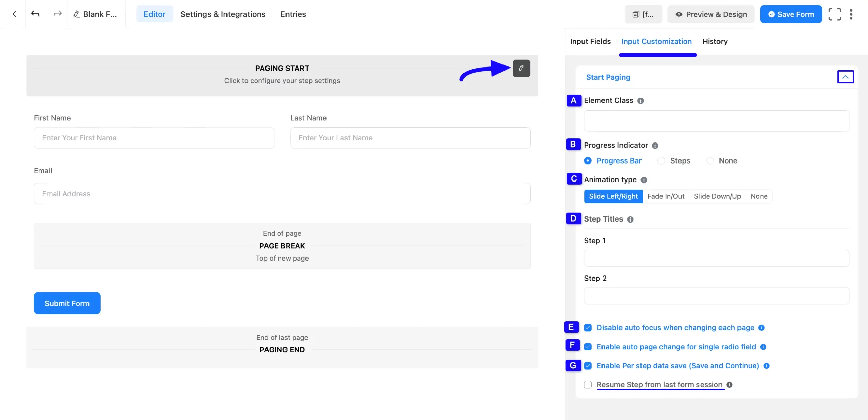Choose None animation type

[x=759, y=196]
